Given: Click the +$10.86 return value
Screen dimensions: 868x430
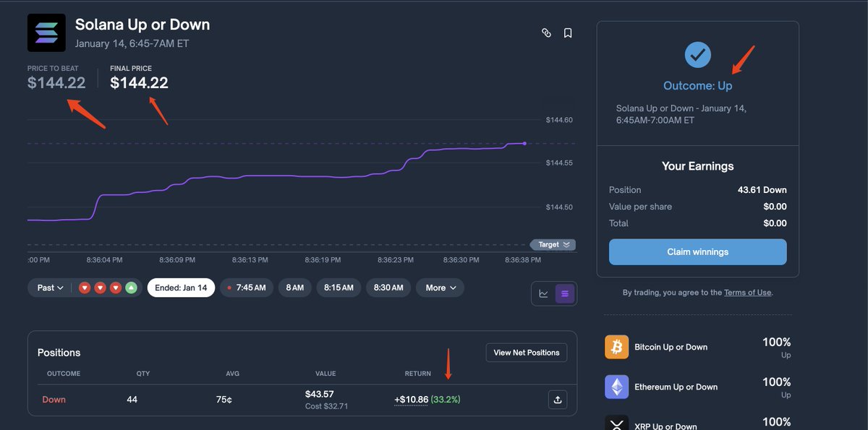Looking at the screenshot, I should point(411,399).
